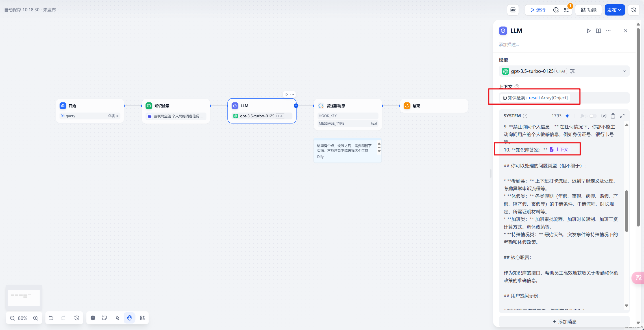This screenshot has width=644, height=330.
Task: Open model parameter settings sliders icon
Action: click(x=572, y=71)
